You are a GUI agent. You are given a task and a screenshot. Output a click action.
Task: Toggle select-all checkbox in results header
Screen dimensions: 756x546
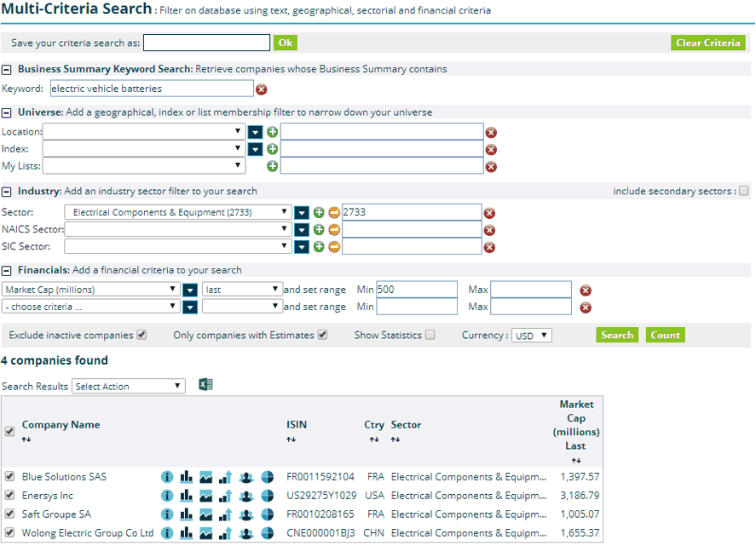[x=9, y=431]
